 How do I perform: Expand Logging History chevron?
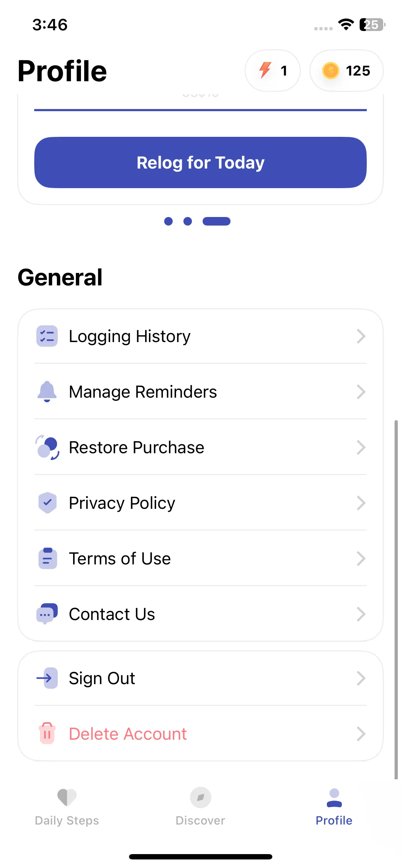[361, 336]
